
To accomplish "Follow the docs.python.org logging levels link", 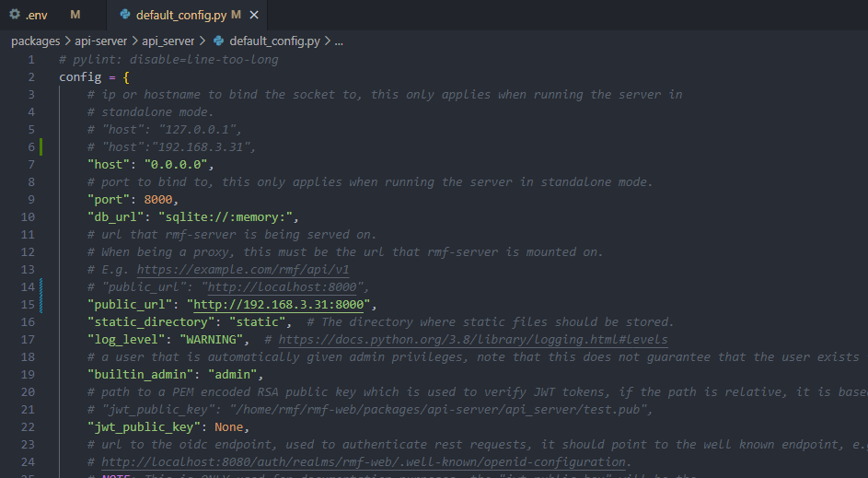I will 473,340.
